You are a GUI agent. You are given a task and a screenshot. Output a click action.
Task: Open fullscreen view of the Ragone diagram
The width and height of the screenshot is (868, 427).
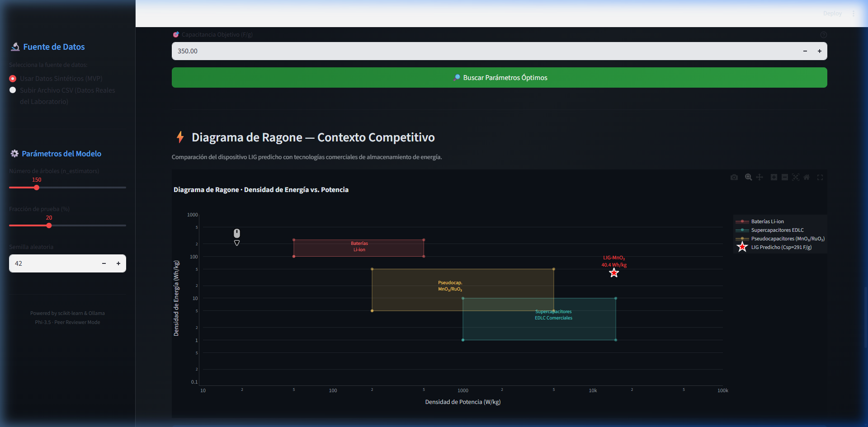pyautogui.click(x=820, y=177)
